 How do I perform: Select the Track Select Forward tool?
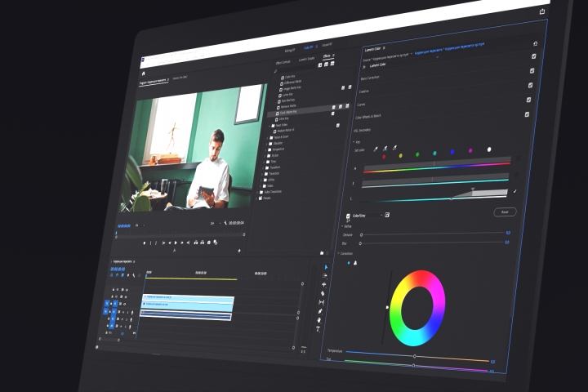coord(325,276)
